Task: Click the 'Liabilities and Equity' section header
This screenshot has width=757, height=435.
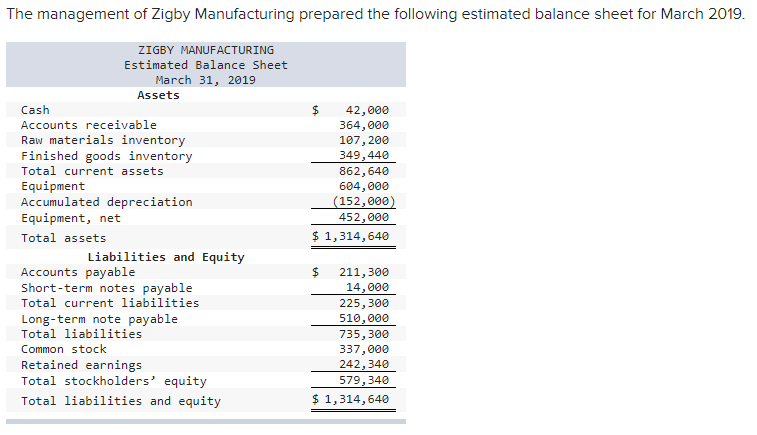Action: point(166,257)
